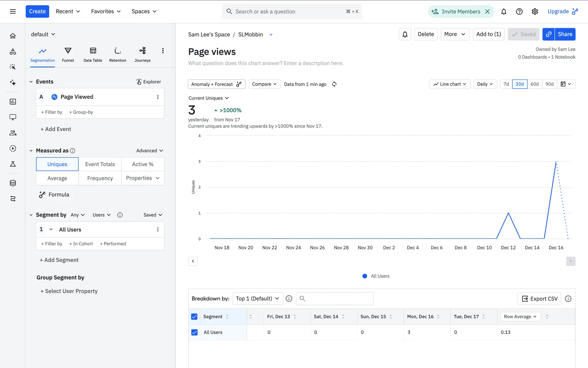588x368 pixels.
Task: Click the + Add Event link
Action: [x=56, y=129]
